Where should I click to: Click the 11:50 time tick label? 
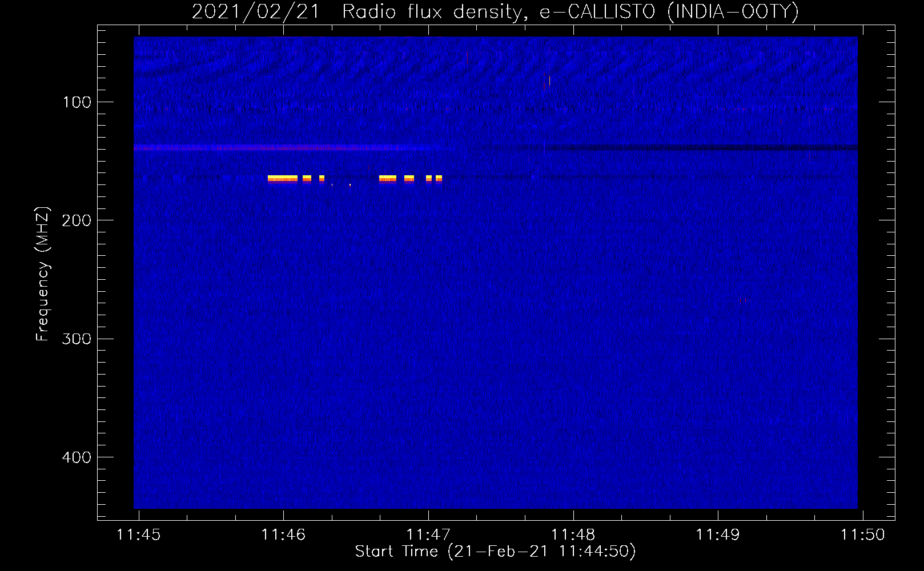point(862,534)
